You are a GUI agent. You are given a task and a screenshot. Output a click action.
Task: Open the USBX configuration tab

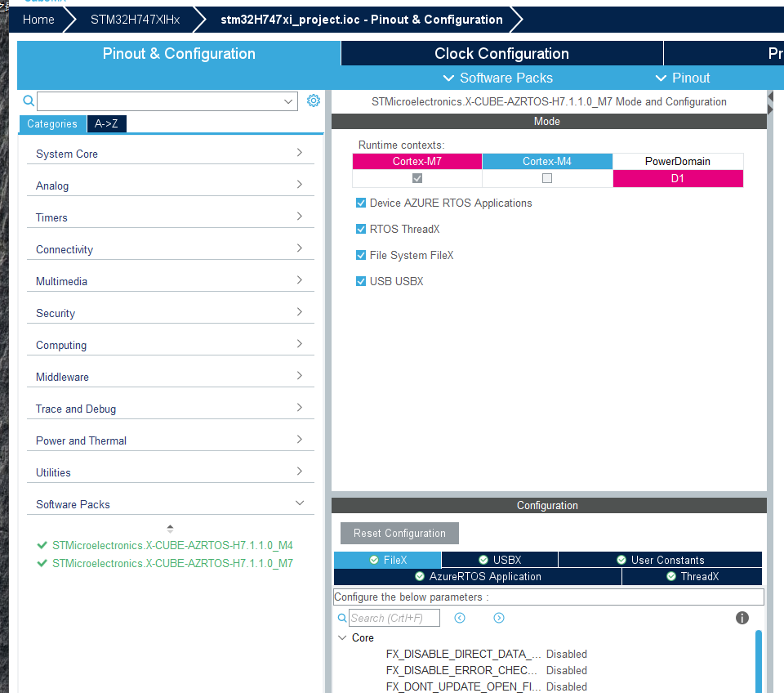point(500,560)
